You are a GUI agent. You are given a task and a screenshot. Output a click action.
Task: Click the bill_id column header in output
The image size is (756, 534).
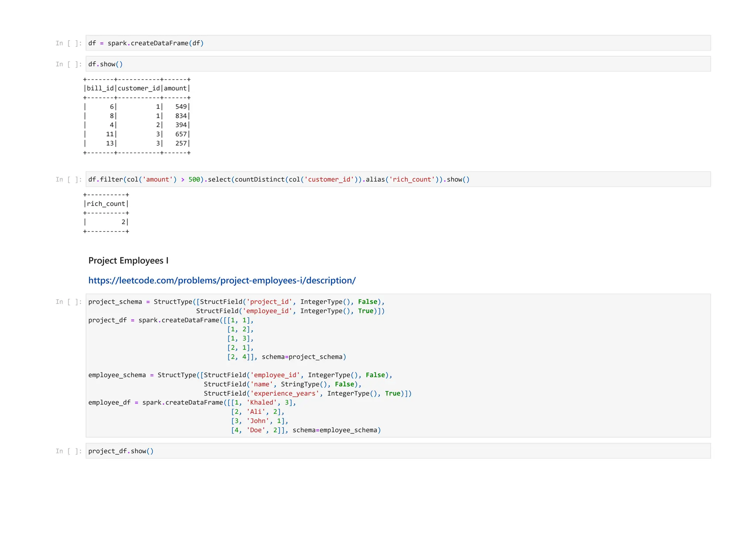(x=100, y=88)
